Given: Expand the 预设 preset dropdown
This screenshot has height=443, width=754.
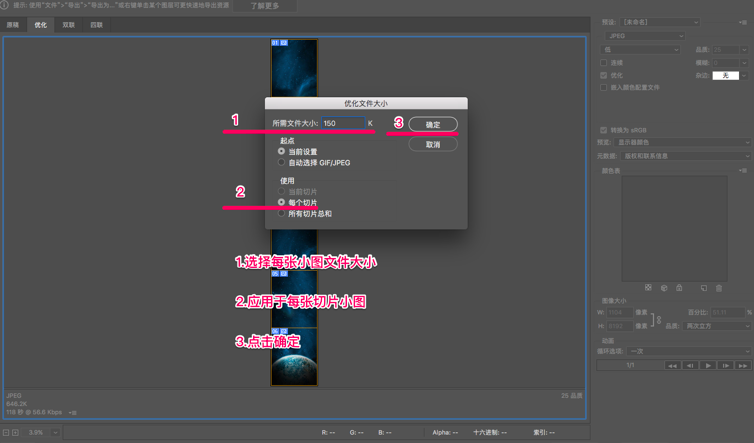Looking at the screenshot, I should tap(659, 21).
